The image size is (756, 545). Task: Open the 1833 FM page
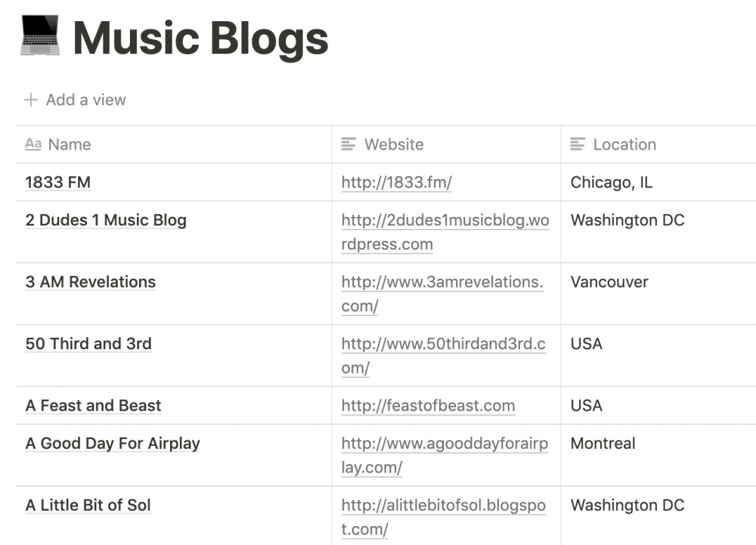point(57,182)
